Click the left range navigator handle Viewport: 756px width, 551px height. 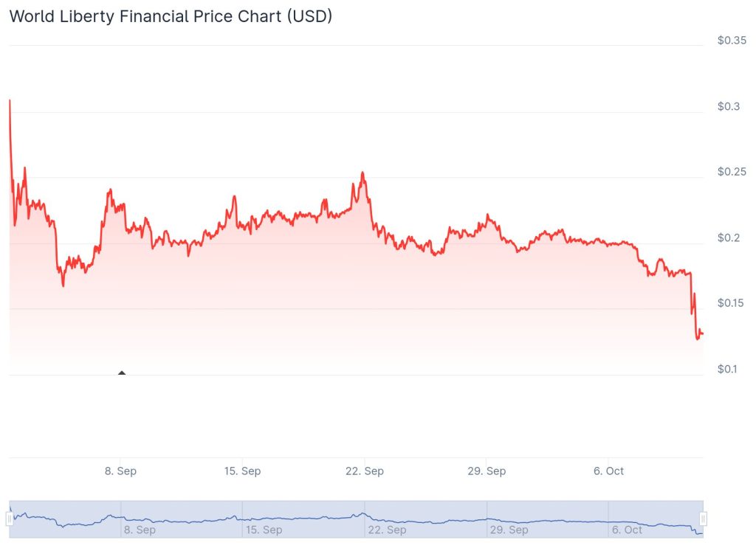pos(10,519)
